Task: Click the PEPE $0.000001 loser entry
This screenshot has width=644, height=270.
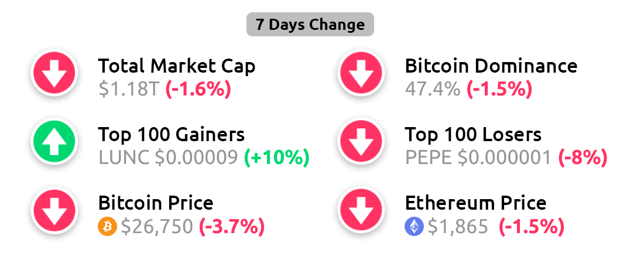Action: pyautogui.click(x=478, y=158)
